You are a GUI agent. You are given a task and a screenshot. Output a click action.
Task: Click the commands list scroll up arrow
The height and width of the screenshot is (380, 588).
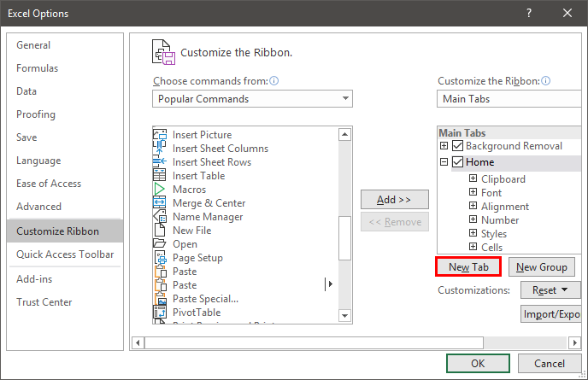pos(344,134)
